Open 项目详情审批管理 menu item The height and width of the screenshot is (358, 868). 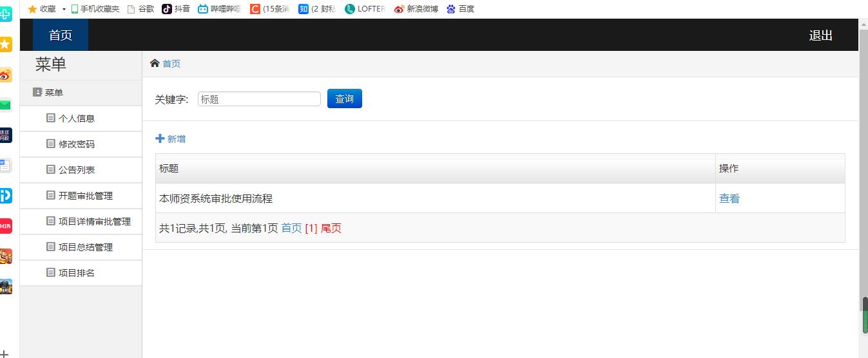(81, 221)
